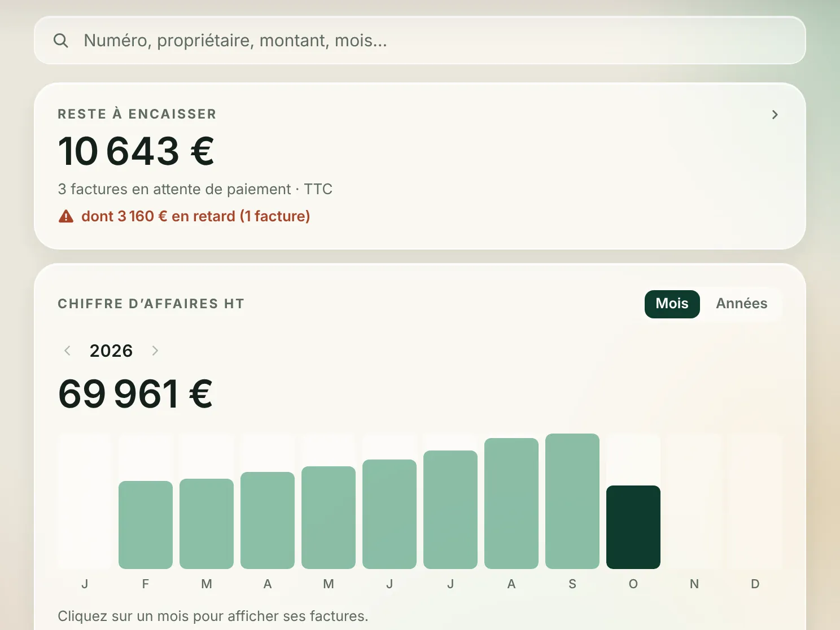Select the empty December bar column

point(755,501)
